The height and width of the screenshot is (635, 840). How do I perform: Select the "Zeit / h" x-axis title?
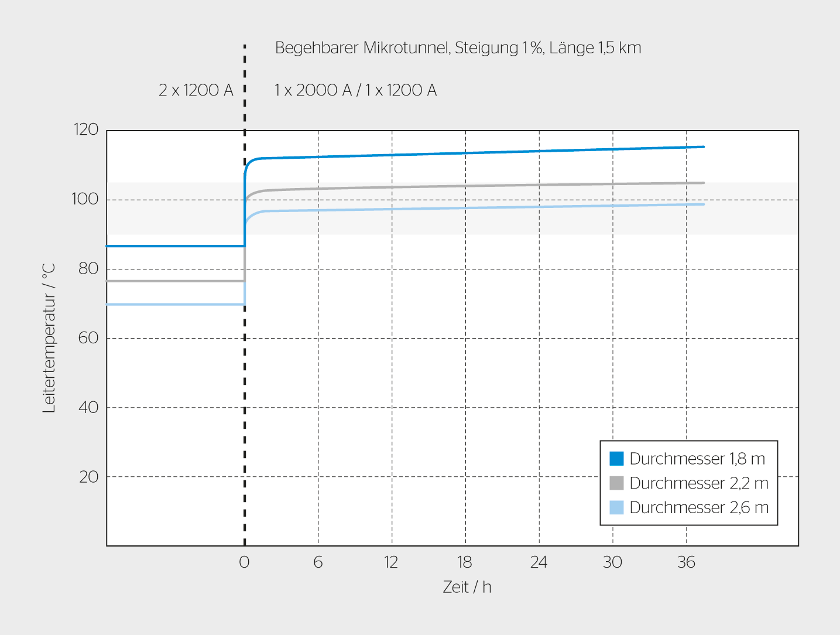(x=467, y=587)
